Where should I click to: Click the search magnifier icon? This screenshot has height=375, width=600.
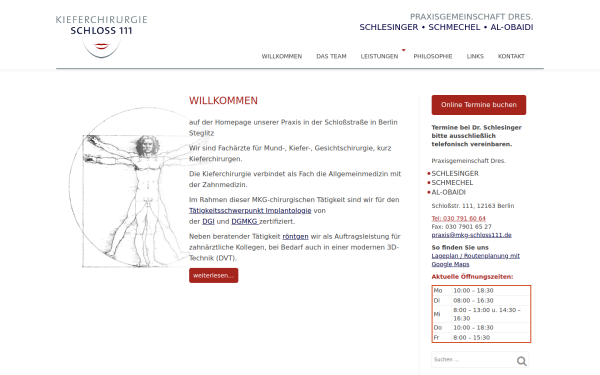[x=521, y=361]
